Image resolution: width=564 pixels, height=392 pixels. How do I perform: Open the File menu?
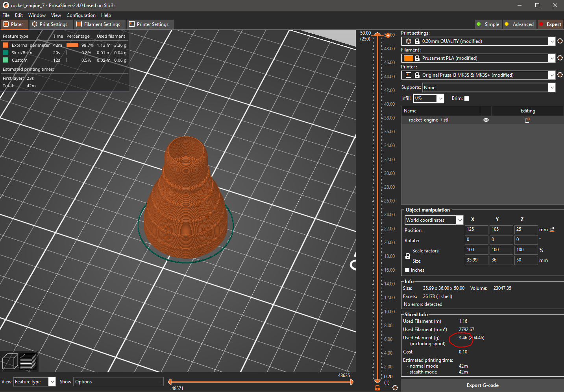coord(6,15)
